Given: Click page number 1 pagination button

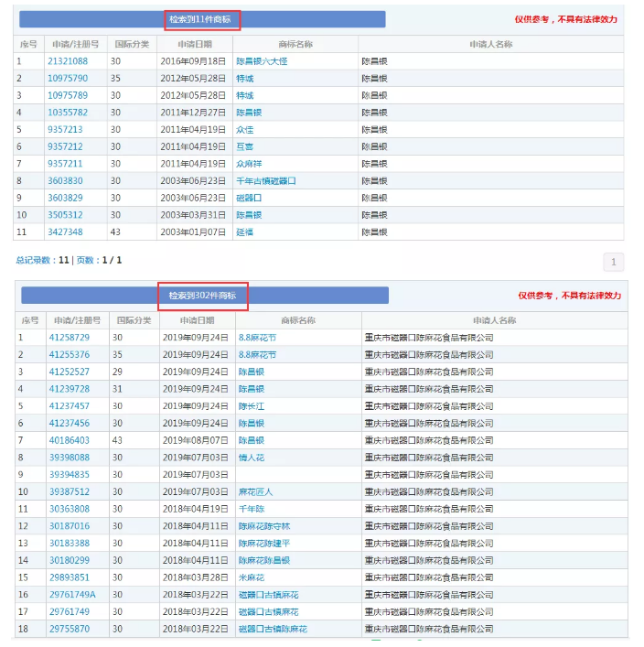Looking at the screenshot, I should [x=613, y=263].
